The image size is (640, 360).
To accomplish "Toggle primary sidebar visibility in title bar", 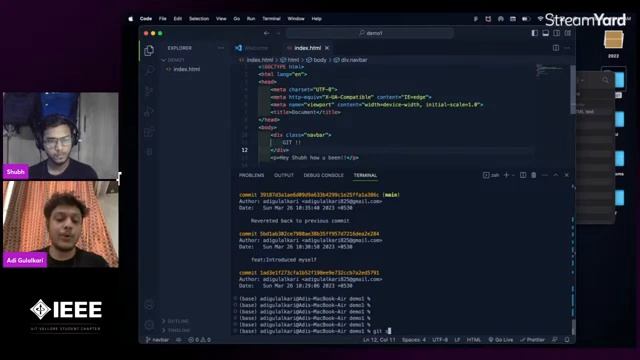I will pyautogui.click(x=534, y=33).
